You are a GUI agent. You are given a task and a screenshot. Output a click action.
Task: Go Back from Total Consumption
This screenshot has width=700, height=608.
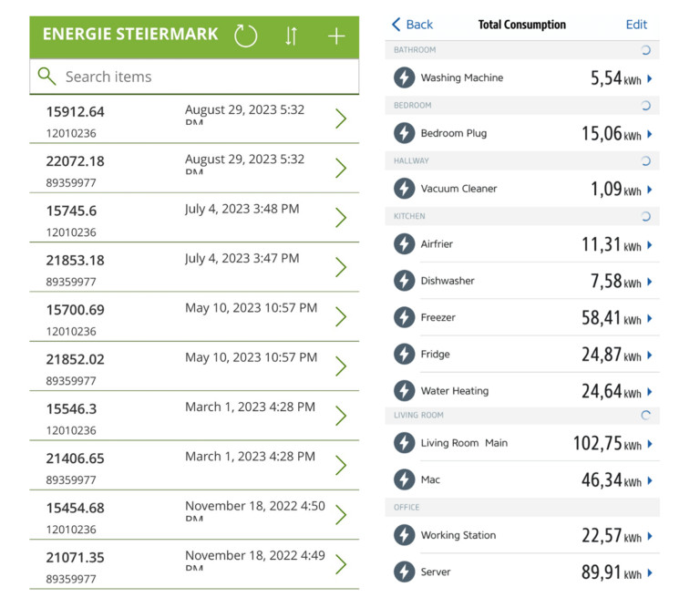click(x=413, y=25)
